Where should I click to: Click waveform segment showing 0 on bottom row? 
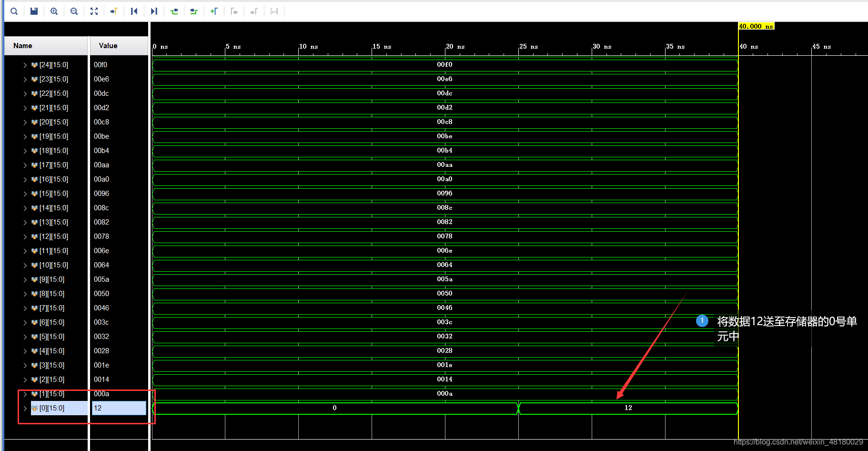coord(335,408)
